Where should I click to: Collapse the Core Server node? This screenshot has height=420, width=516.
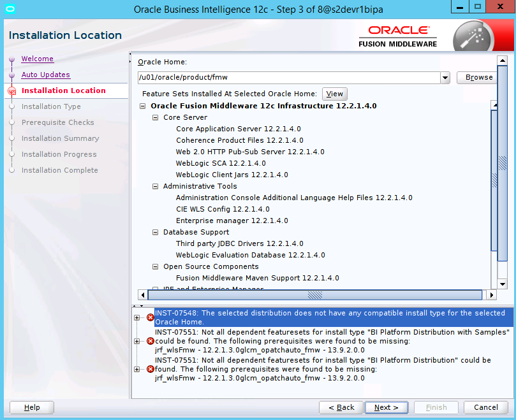click(156, 117)
